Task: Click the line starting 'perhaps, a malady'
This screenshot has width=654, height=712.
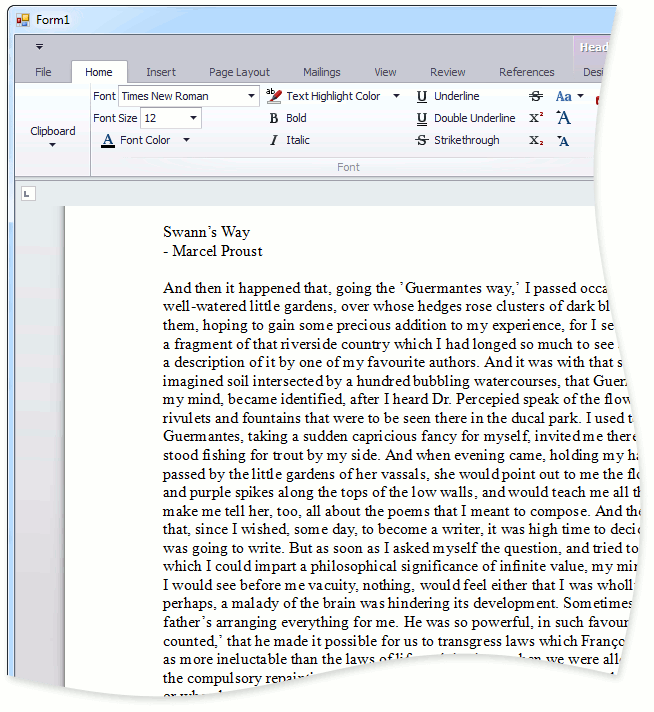Action: pyautogui.click(x=397, y=604)
